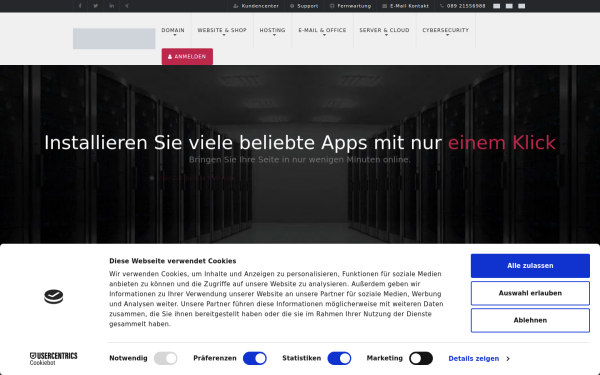Expand the Domain menu

point(173,31)
